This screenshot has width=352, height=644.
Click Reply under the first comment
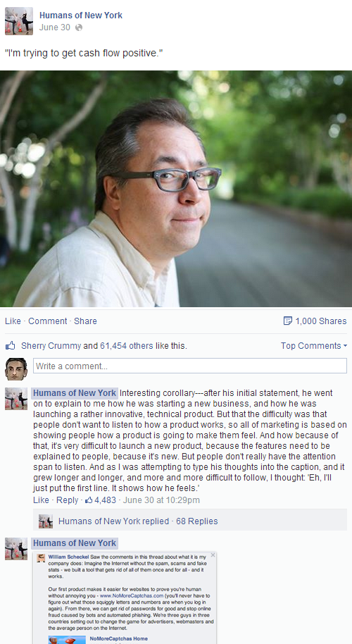pos(68,500)
